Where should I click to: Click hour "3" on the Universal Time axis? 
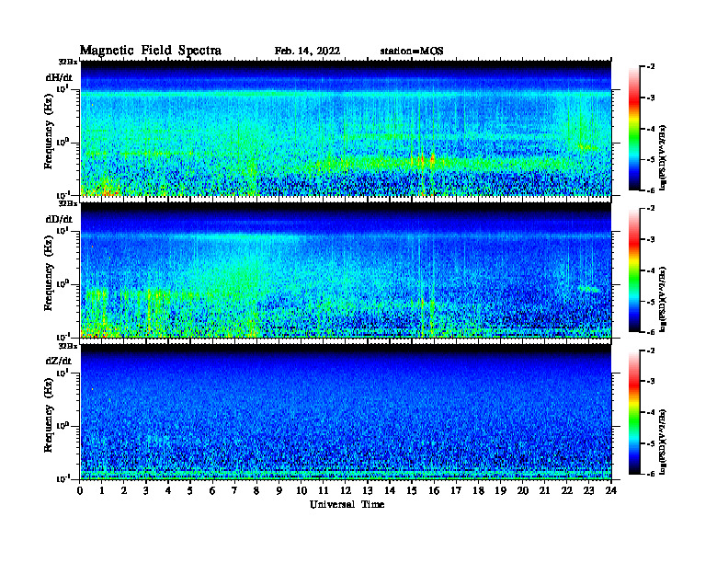pyautogui.click(x=146, y=491)
